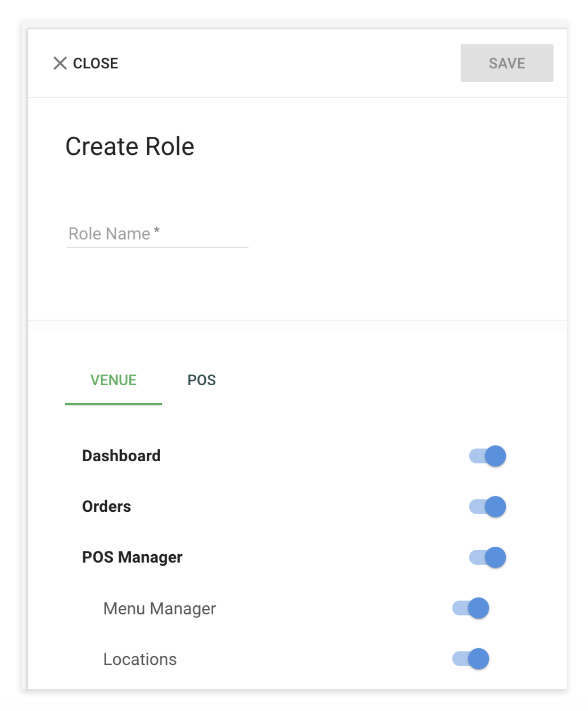The width and height of the screenshot is (588, 711).
Task: Click the required asterisk after Role Name
Action: coord(157,231)
